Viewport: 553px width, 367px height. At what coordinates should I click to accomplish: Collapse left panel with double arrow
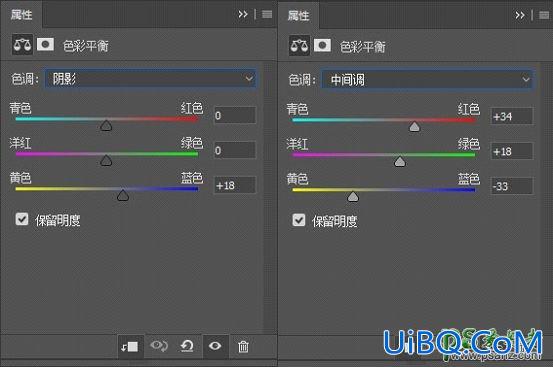(243, 14)
